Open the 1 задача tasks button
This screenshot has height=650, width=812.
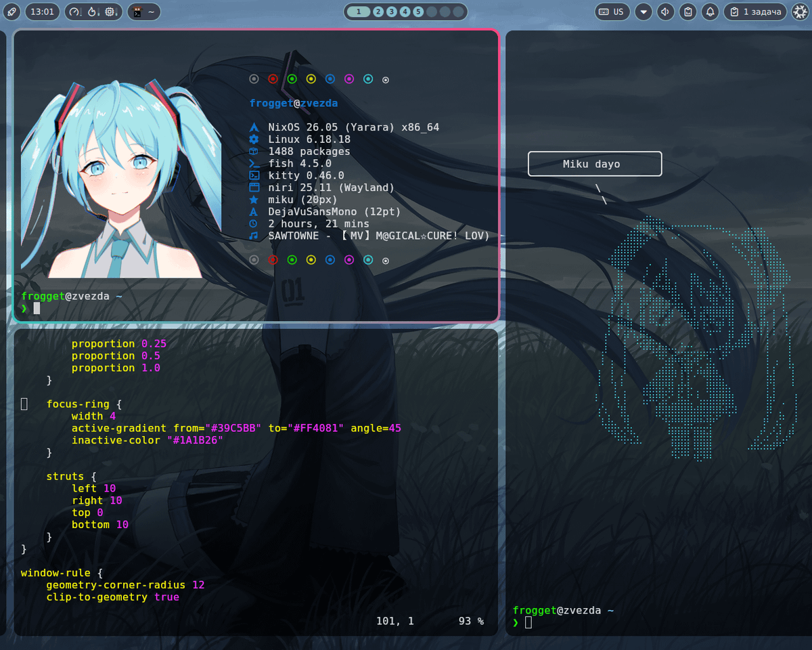pyautogui.click(x=755, y=12)
